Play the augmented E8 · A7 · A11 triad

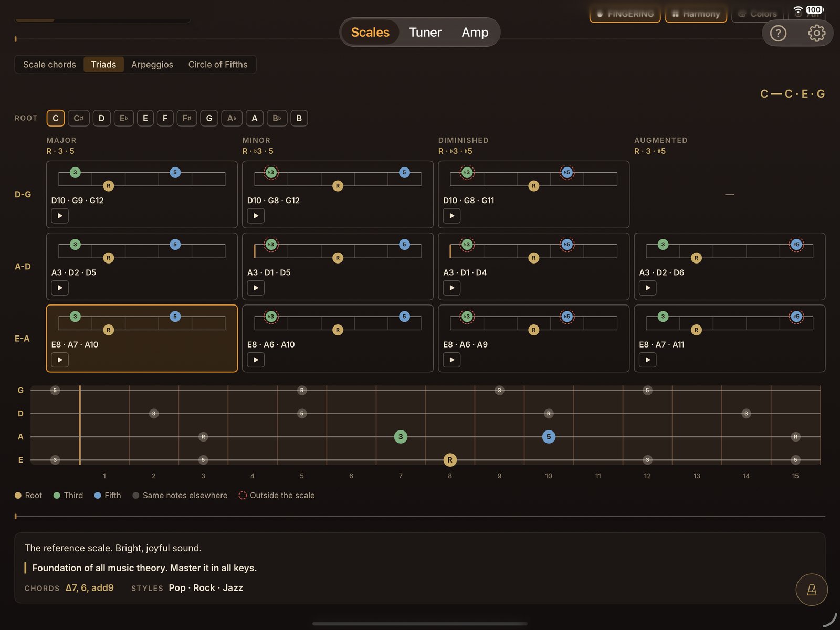(647, 360)
